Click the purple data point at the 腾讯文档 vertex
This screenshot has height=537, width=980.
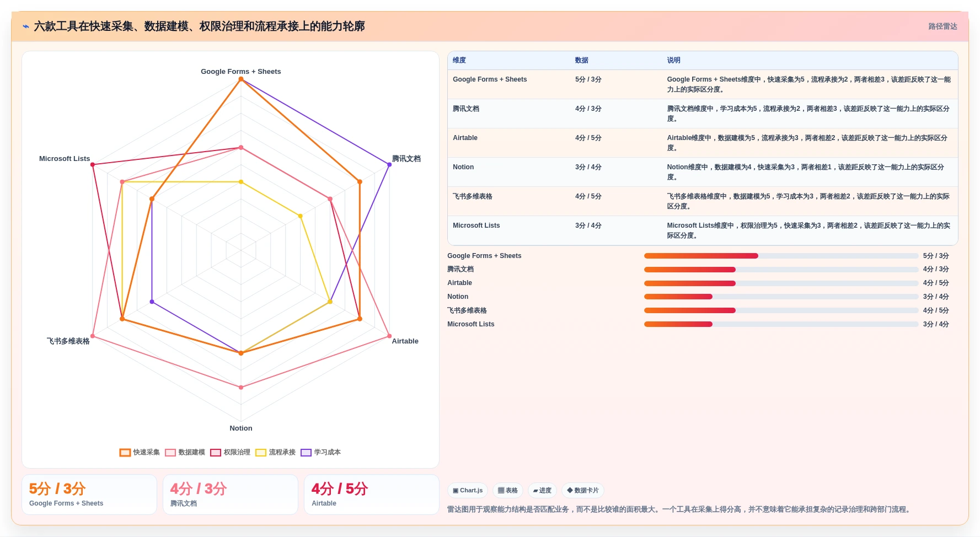[389, 165]
